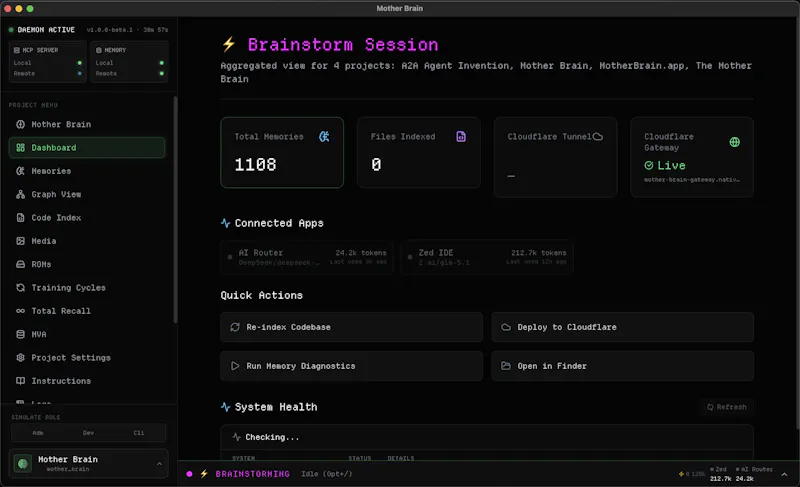Click the Mother Brain icon in project menu
The width and height of the screenshot is (800, 487).
click(20, 124)
